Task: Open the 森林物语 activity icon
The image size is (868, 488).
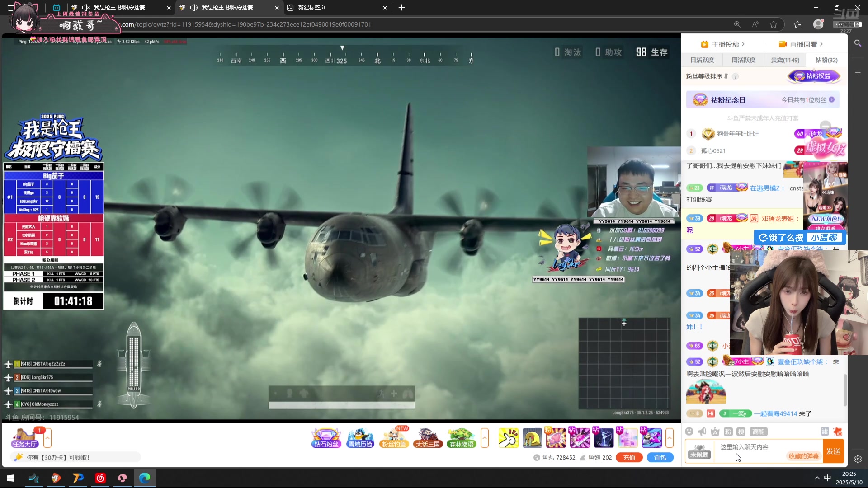Action: click(461, 437)
